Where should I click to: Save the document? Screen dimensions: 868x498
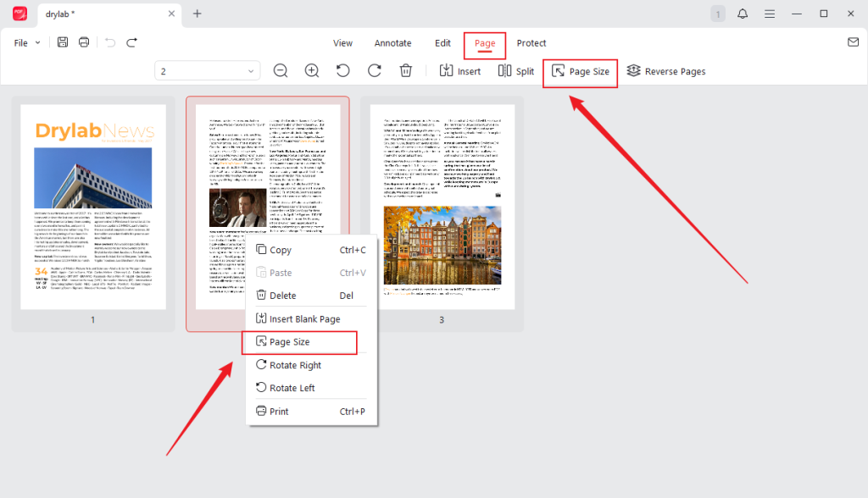pos(62,41)
